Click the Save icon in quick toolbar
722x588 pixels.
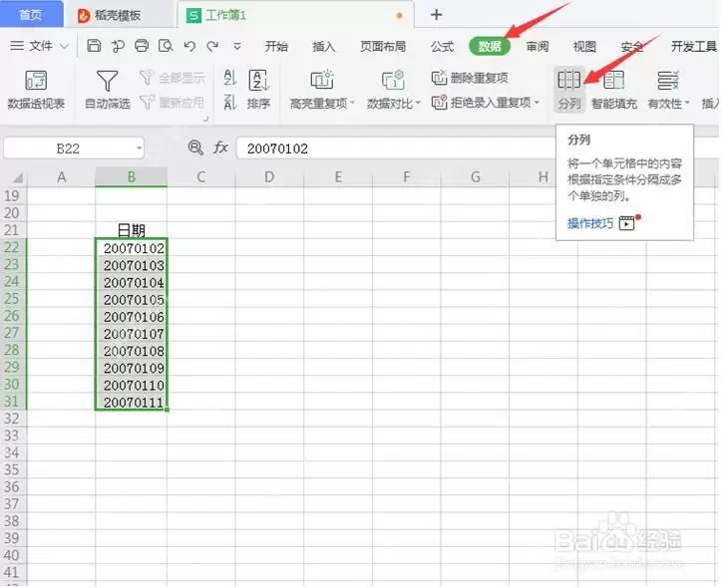coord(94,46)
